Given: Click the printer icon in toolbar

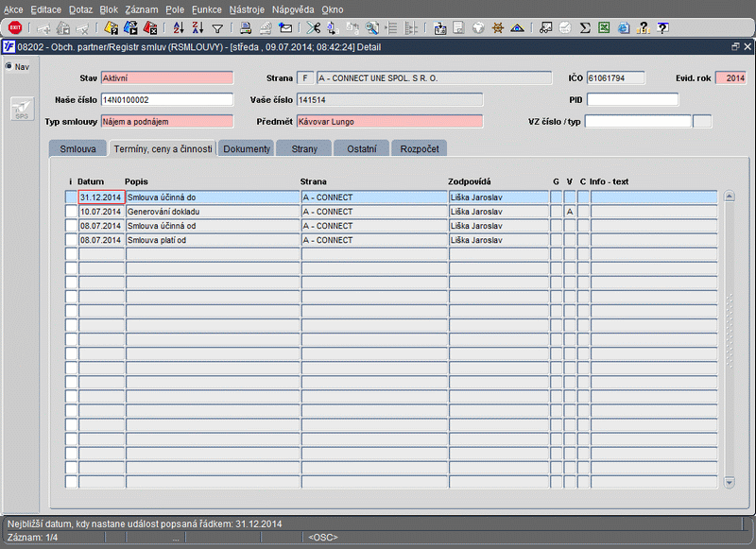Looking at the screenshot, I should (245, 28).
